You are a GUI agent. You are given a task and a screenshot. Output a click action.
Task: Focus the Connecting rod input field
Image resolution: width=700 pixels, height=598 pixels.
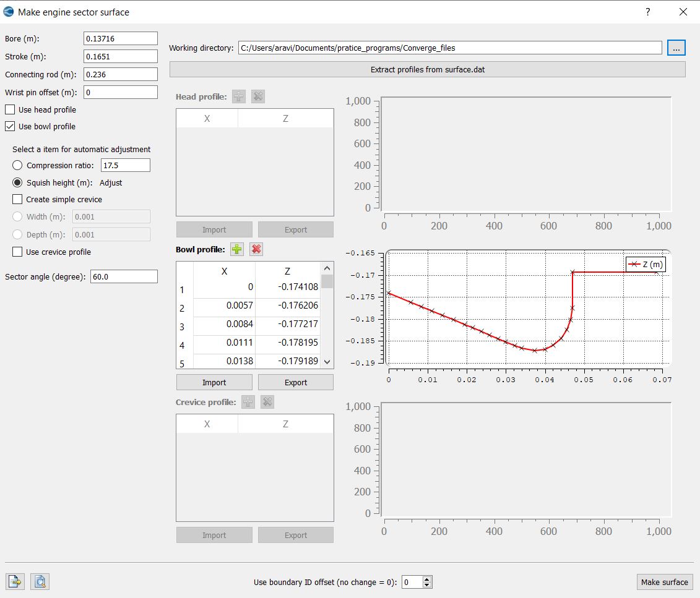tap(121, 74)
